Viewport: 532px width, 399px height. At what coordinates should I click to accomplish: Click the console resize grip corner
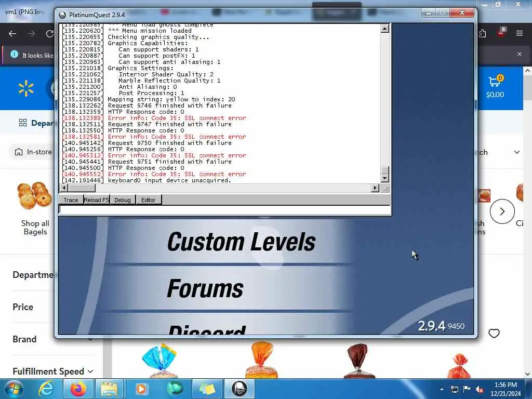[x=385, y=188]
